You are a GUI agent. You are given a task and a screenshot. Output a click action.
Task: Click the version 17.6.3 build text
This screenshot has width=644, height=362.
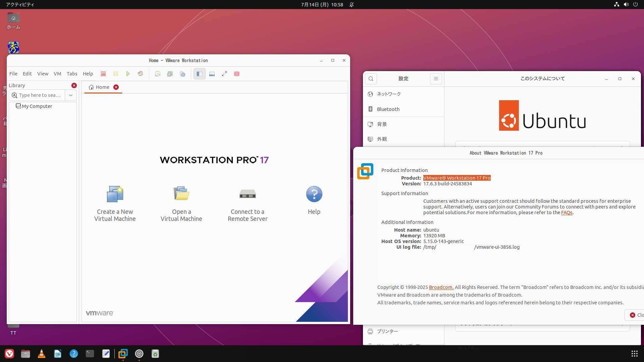[447, 184]
